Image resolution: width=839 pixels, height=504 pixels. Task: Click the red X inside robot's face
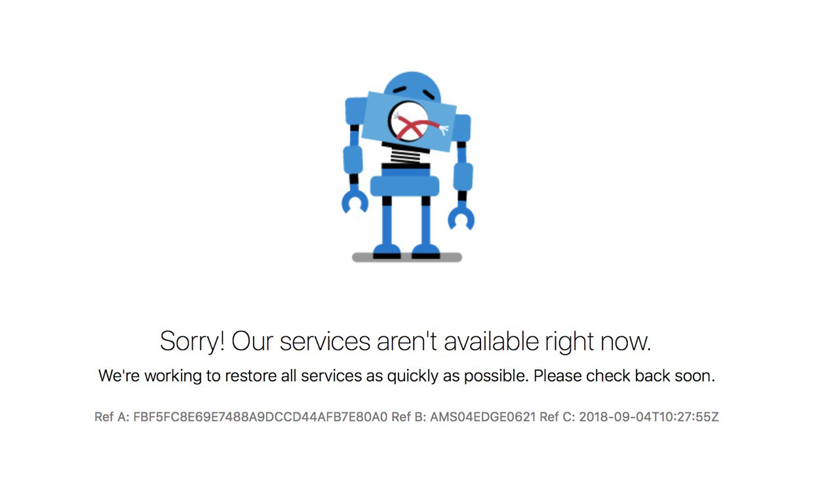(408, 126)
